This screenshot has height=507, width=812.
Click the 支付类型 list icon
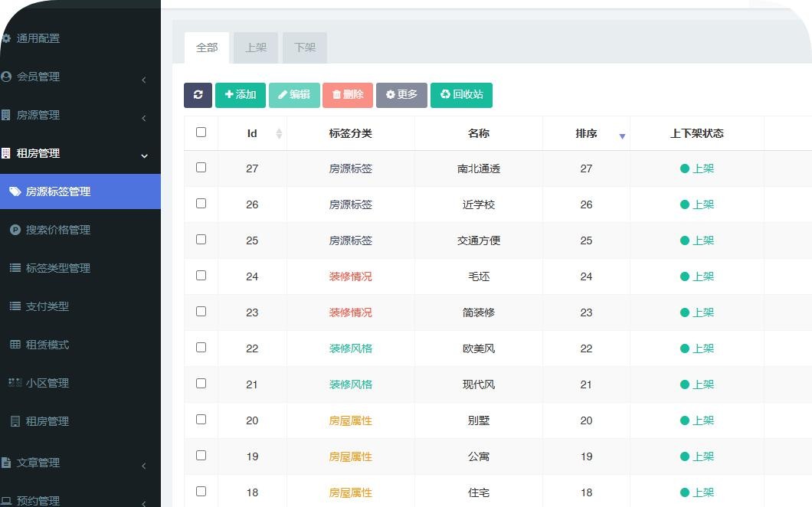click(15, 306)
